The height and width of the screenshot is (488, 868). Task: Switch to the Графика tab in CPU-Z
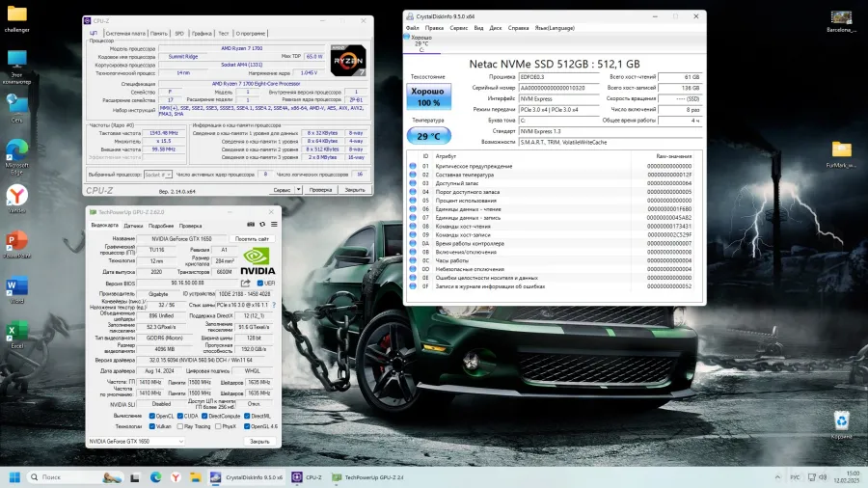pyautogui.click(x=202, y=33)
